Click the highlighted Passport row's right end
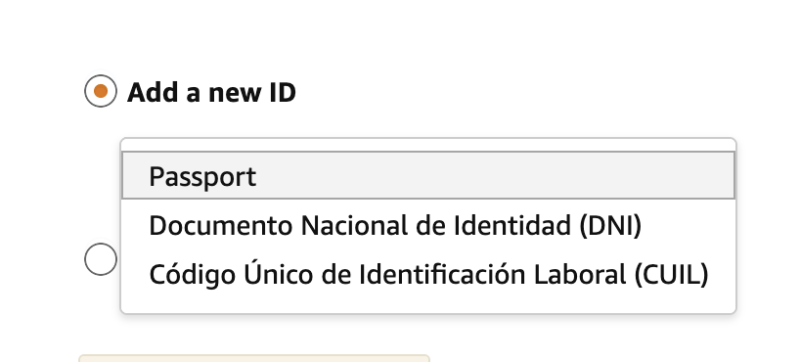This screenshot has width=800, height=362. pos(704,175)
